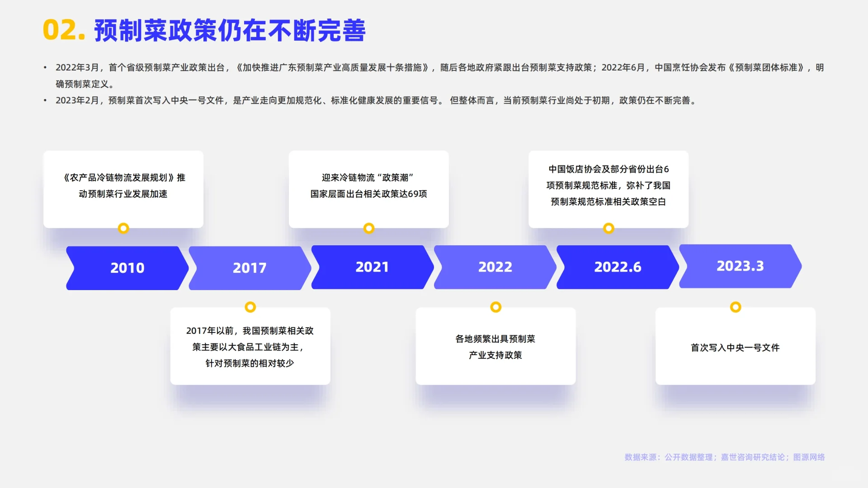Click the 预制菜政策仍在不断完善 slide title
868x488 pixels.
click(230, 31)
